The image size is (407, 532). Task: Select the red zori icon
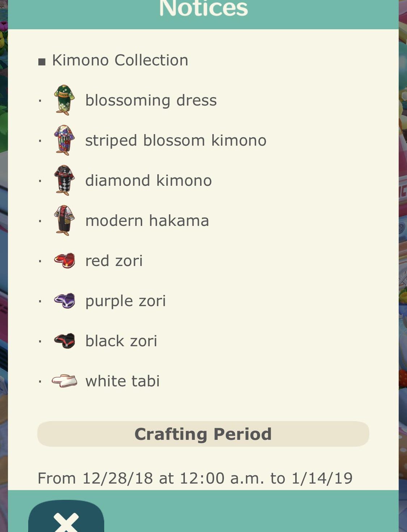click(x=64, y=261)
